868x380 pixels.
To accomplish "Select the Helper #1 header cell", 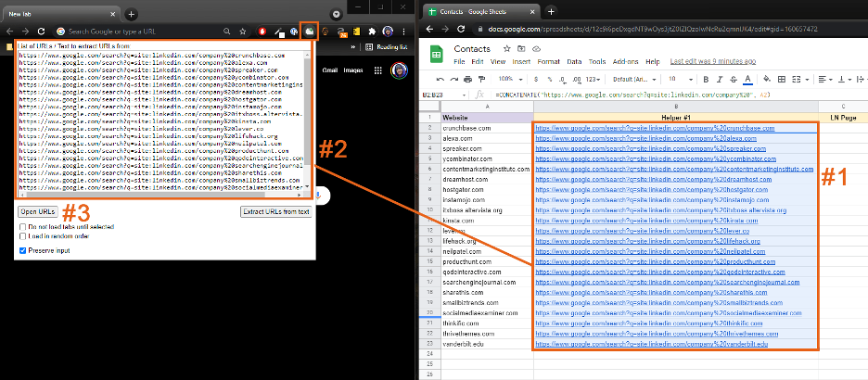I will [676, 118].
